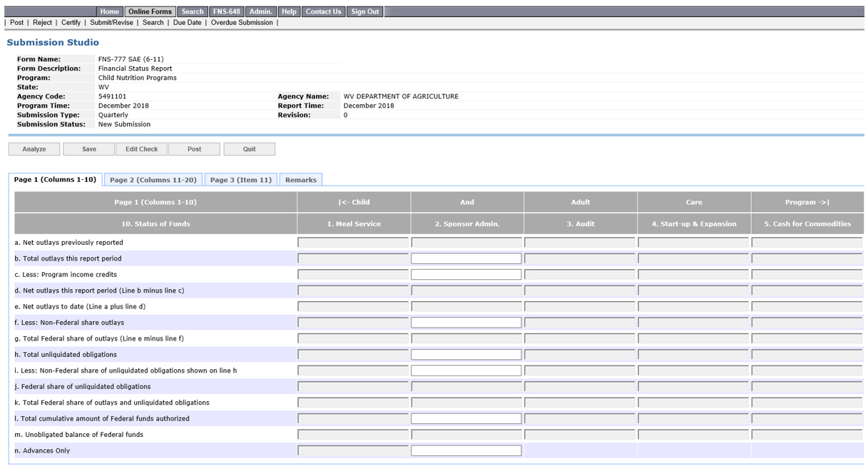Click Sponsor Admin. field for total unliquidated obligations
The width and height of the screenshot is (868, 469).
click(x=466, y=355)
